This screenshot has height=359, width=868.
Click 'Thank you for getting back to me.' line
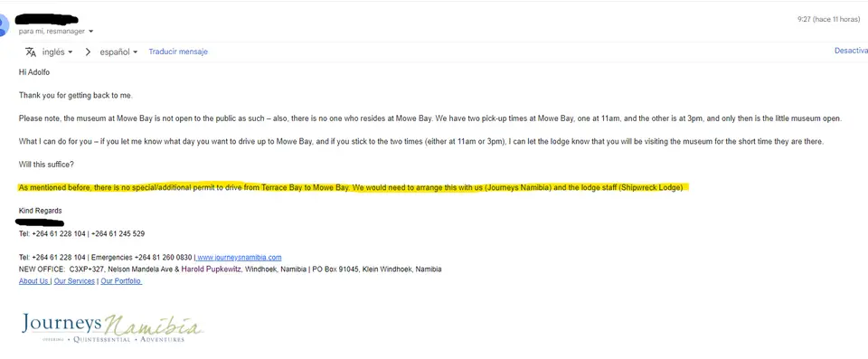click(76, 95)
